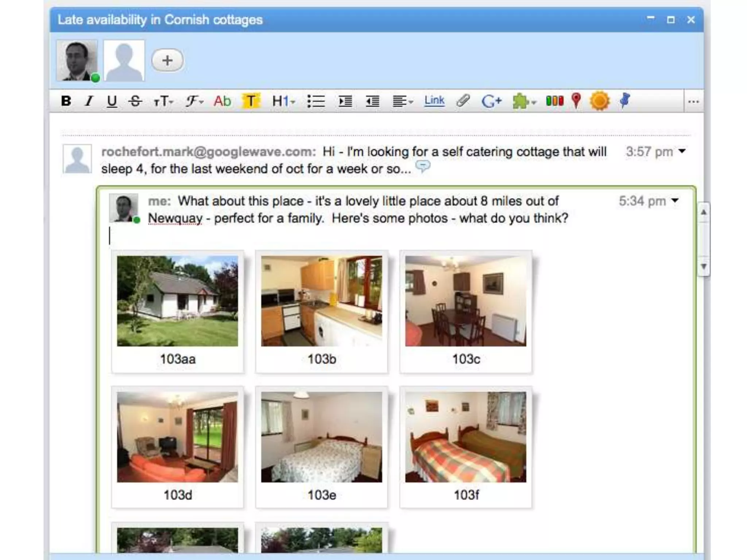Viewport: 747px width, 560px height.
Task: Open the font size dropdown
Action: coord(163,101)
